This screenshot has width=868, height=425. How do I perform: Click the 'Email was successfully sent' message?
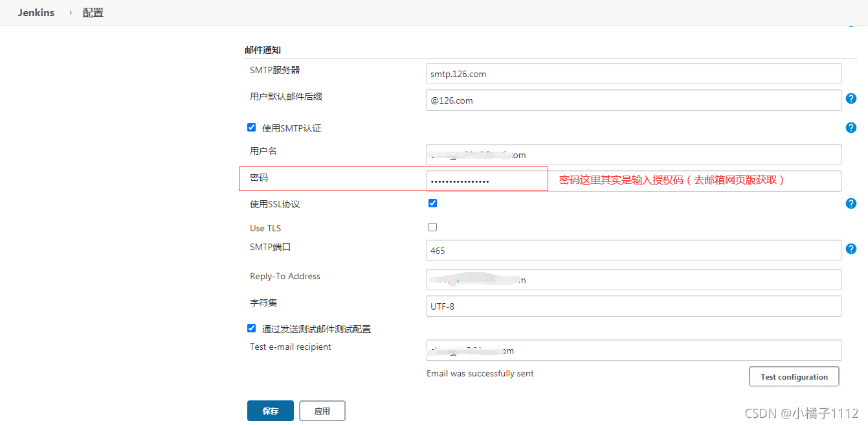point(480,373)
